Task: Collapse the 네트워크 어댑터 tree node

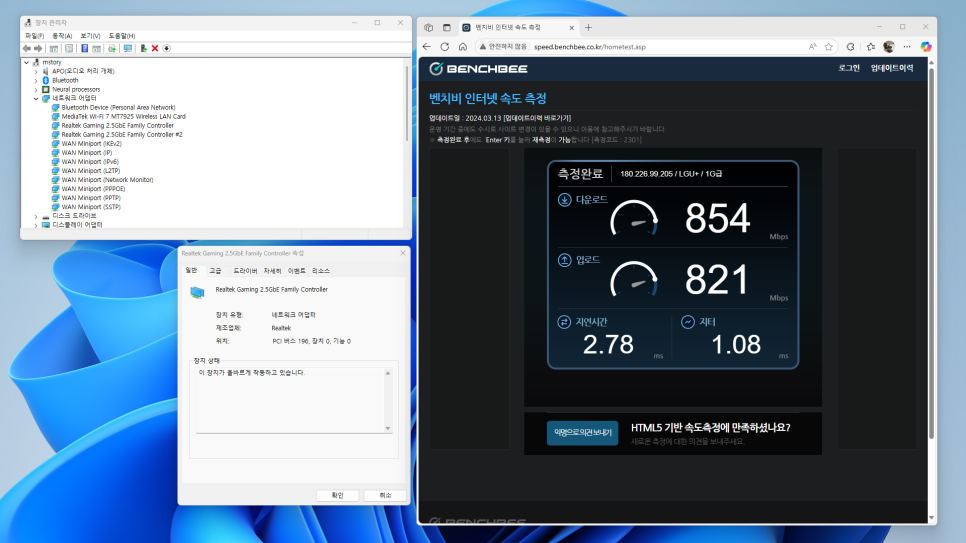Action: tap(36, 99)
